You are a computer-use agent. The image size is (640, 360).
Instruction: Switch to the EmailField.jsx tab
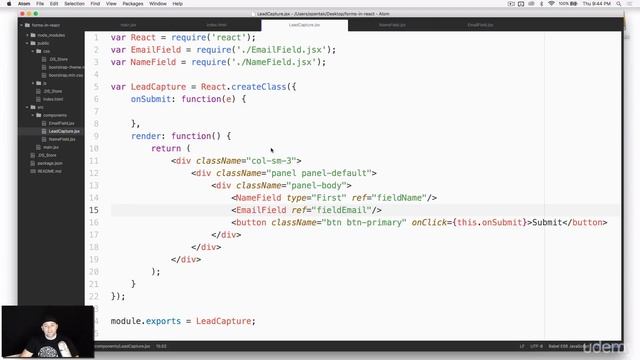coord(480,25)
